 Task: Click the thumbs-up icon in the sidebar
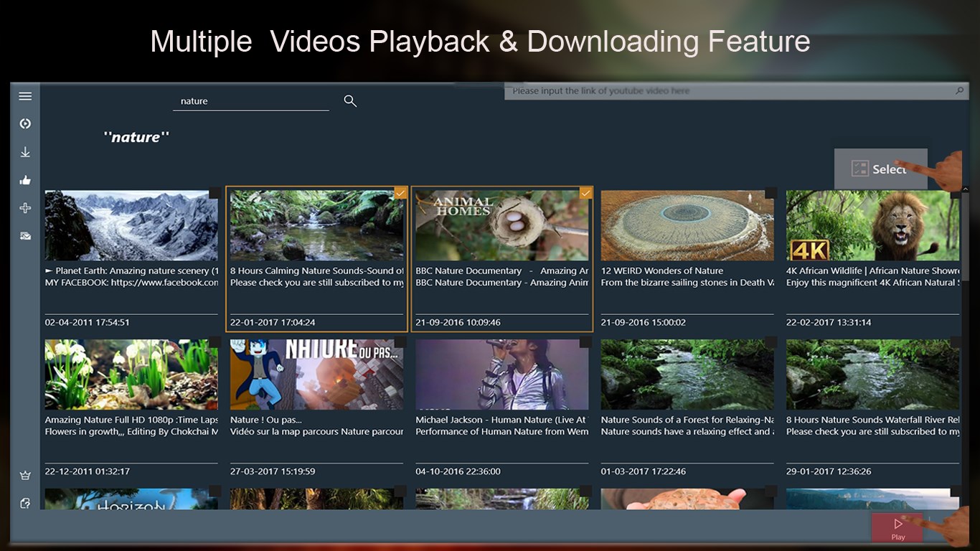(x=25, y=180)
